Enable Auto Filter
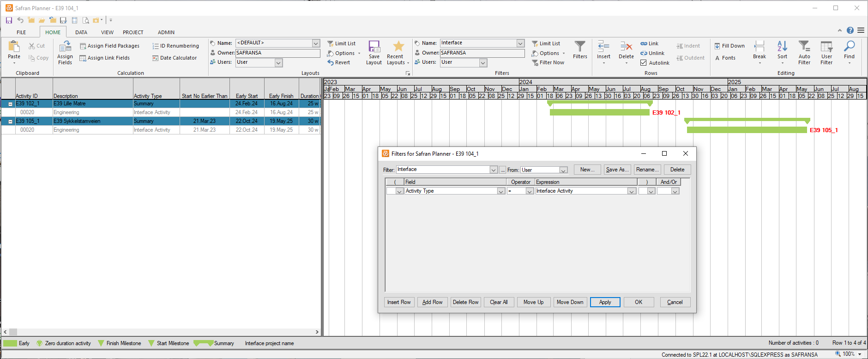This screenshot has width=868, height=359. tap(804, 52)
